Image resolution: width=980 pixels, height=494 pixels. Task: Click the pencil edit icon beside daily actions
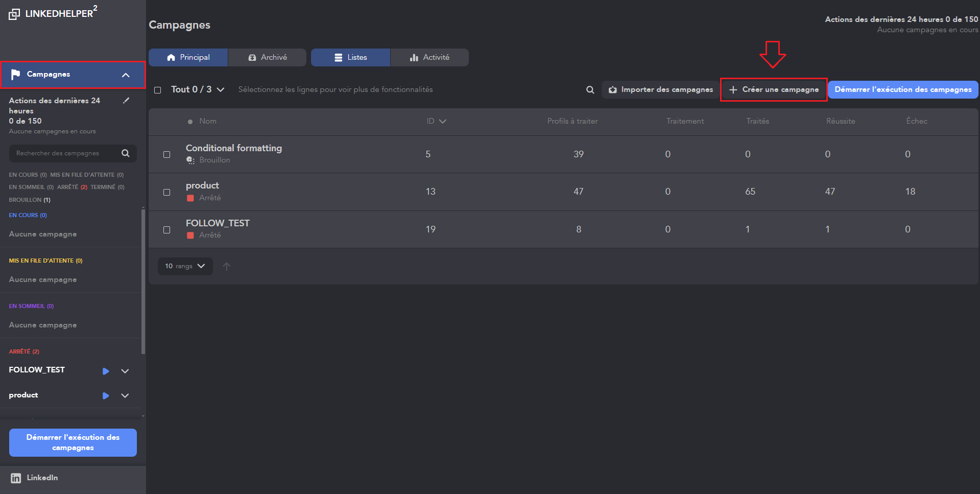(126, 101)
